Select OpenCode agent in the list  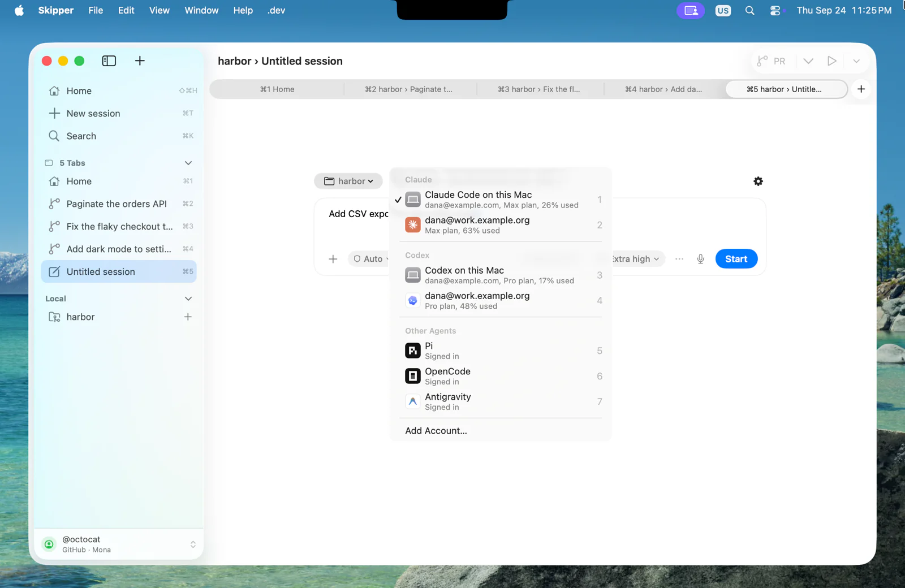pyautogui.click(x=501, y=377)
